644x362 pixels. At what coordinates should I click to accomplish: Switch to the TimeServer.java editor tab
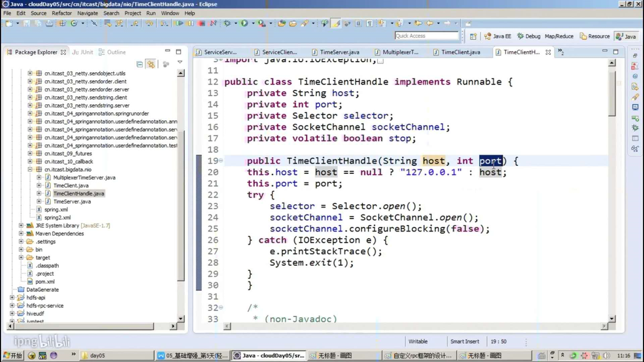(x=339, y=52)
